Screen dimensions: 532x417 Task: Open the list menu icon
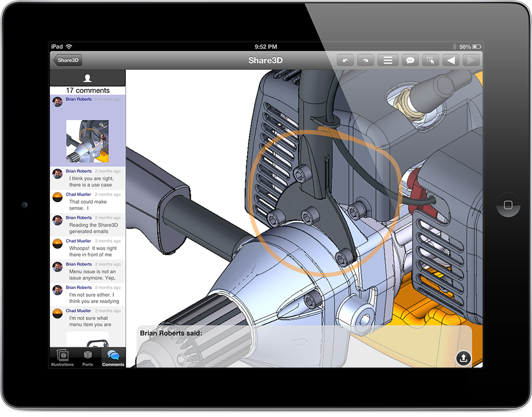[x=388, y=60]
